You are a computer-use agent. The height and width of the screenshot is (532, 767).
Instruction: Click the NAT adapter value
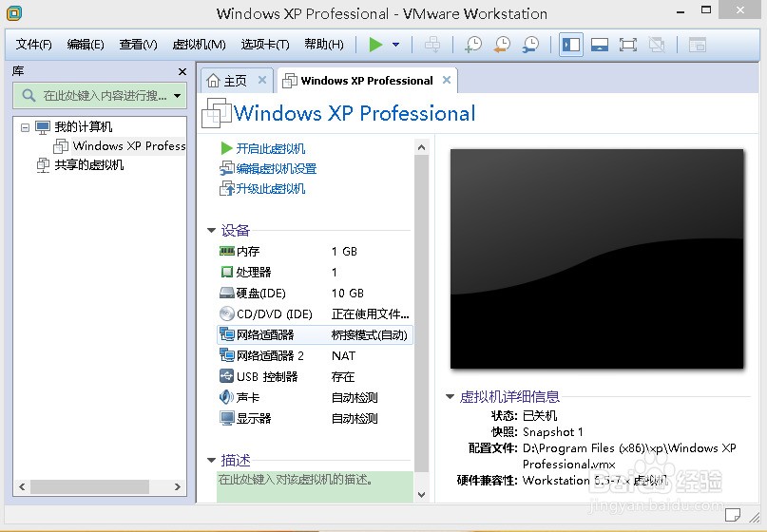pos(343,356)
